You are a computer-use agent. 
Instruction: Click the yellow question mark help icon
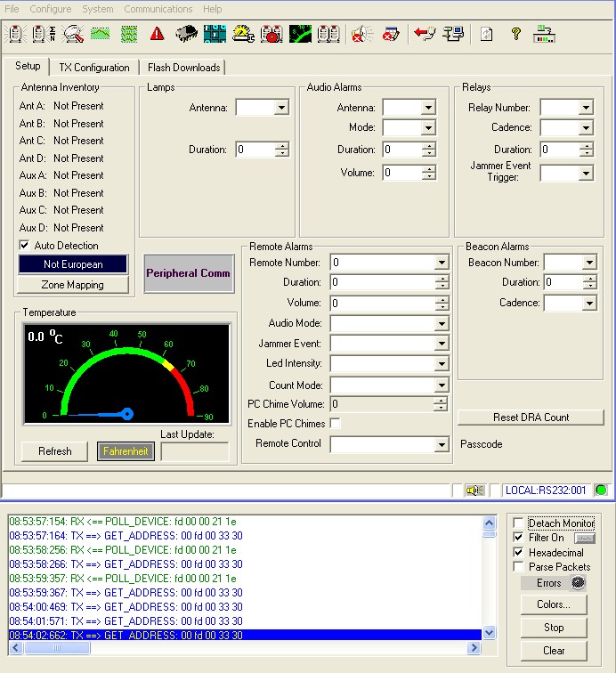[x=515, y=35]
